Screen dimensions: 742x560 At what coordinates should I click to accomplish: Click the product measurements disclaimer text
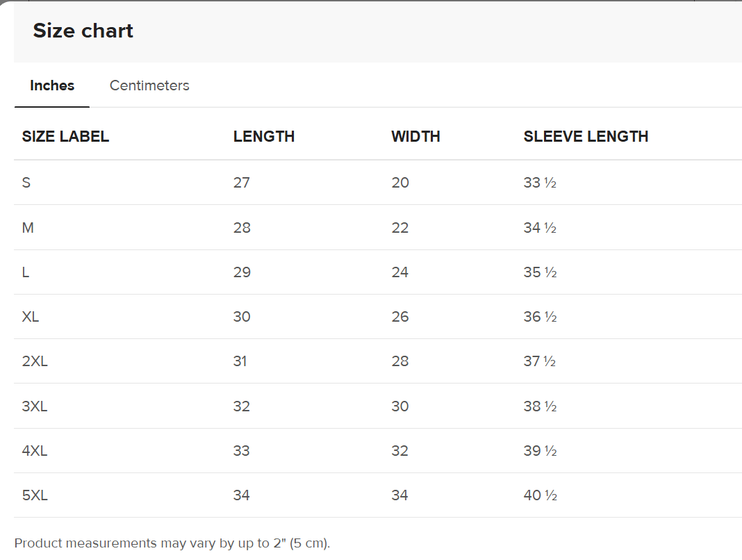tap(172, 543)
